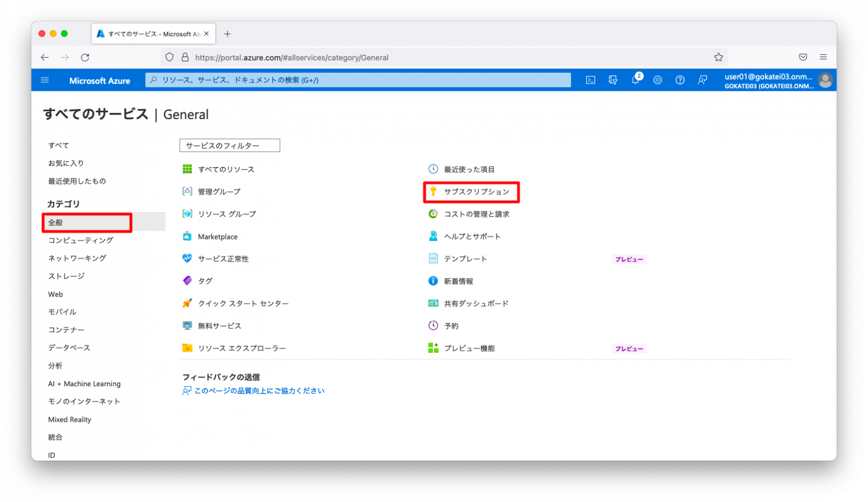Screen dimensions: 868x502
Task: Open the notifications bell
Action: tap(636, 80)
